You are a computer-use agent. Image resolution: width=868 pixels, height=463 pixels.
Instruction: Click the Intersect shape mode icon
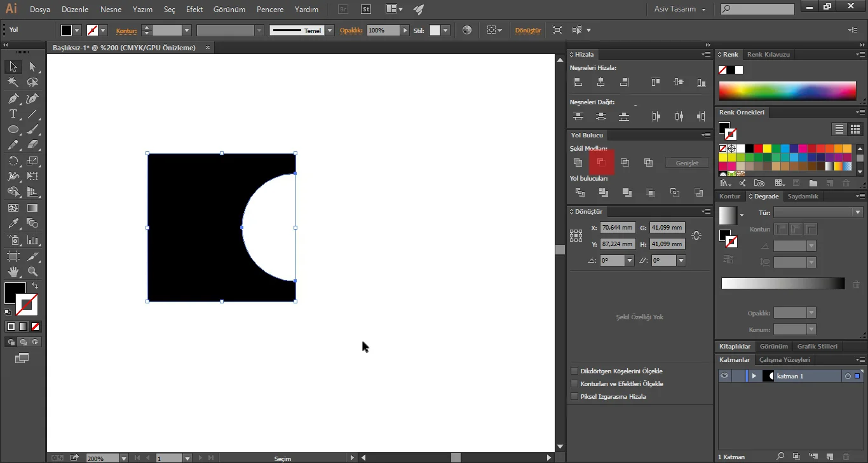(625, 163)
